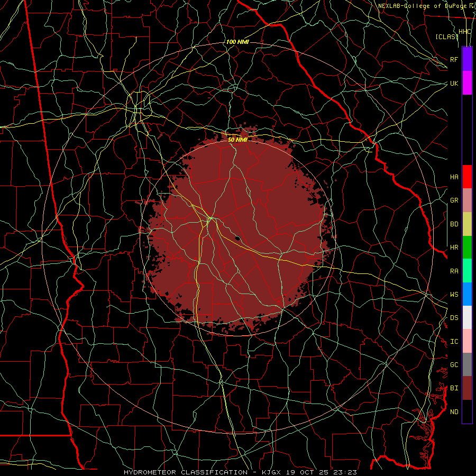Image resolution: width=476 pixels, height=476 pixels.
Task: Select the BD yellow legend swatch
Action: click(467, 224)
